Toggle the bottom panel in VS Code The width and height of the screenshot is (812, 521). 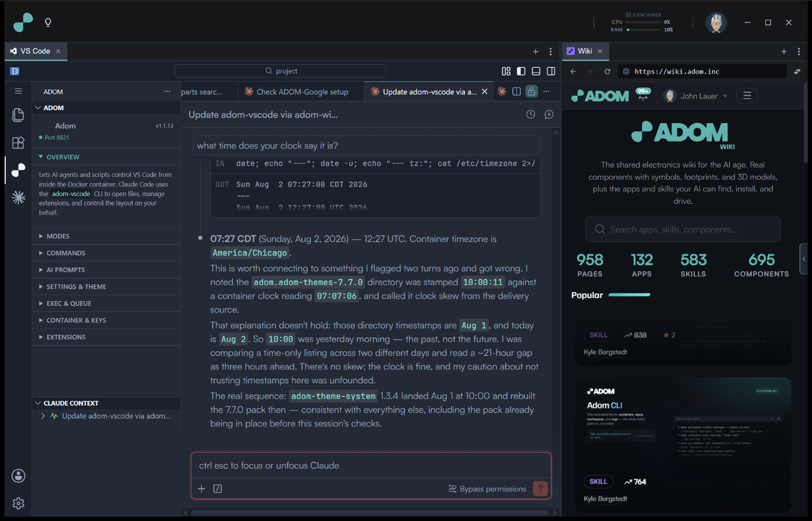536,71
